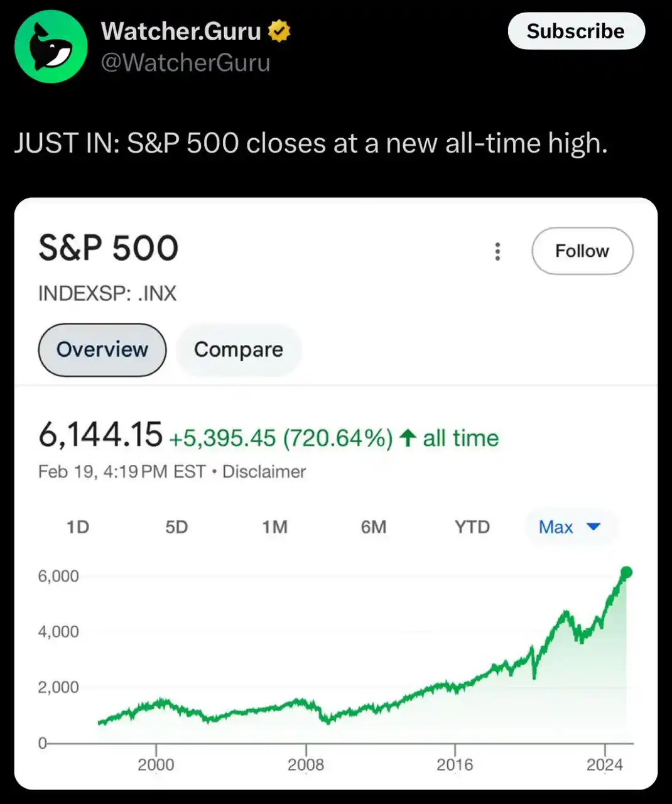Expand the Max range dropdown arrow
672x804 pixels.
(x=593, y=526)
